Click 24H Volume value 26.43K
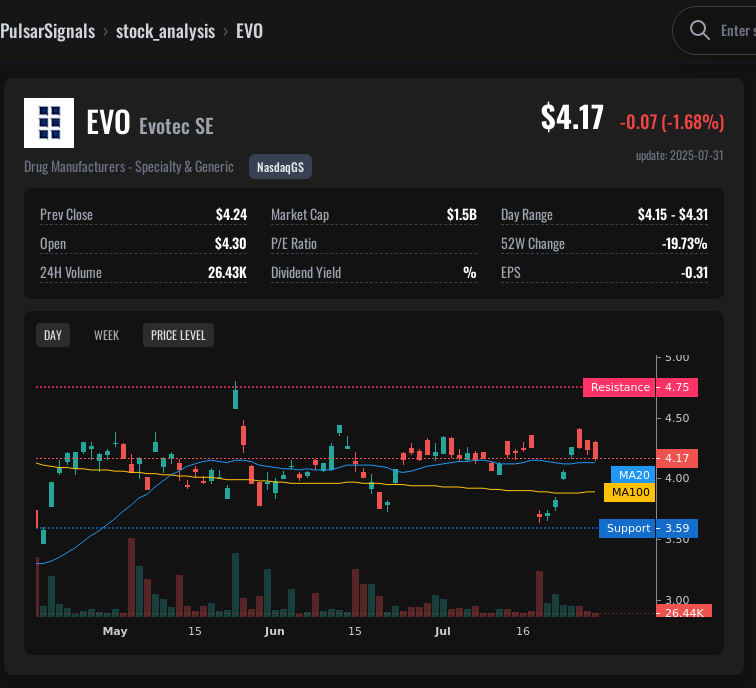 (x=227, y=272)
